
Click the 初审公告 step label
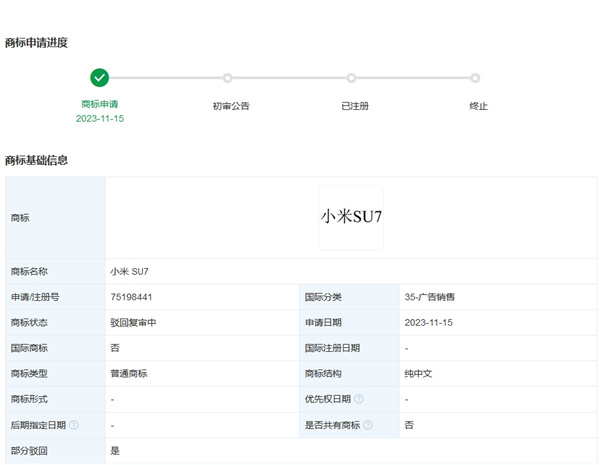click(x=231, y=106)
